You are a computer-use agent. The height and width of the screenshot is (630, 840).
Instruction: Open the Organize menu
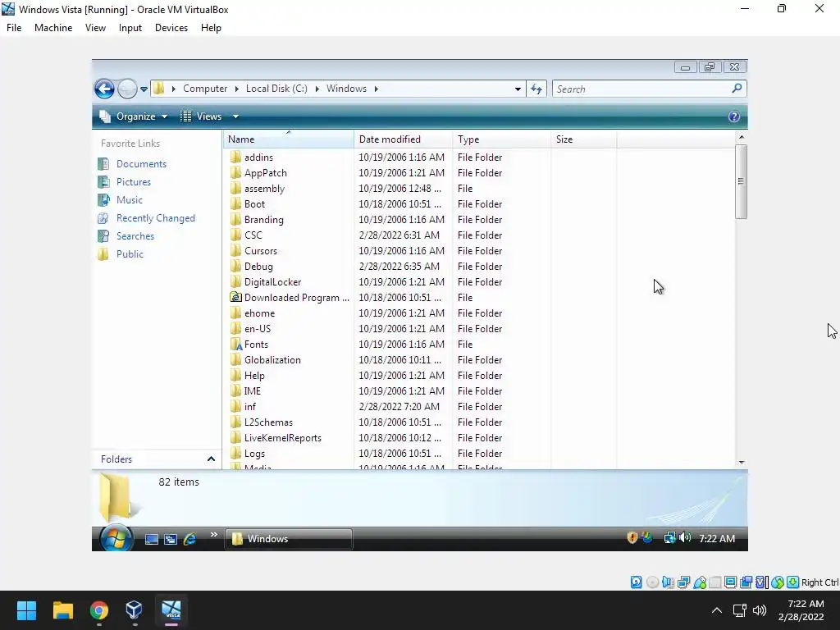[x=134, y=116]
